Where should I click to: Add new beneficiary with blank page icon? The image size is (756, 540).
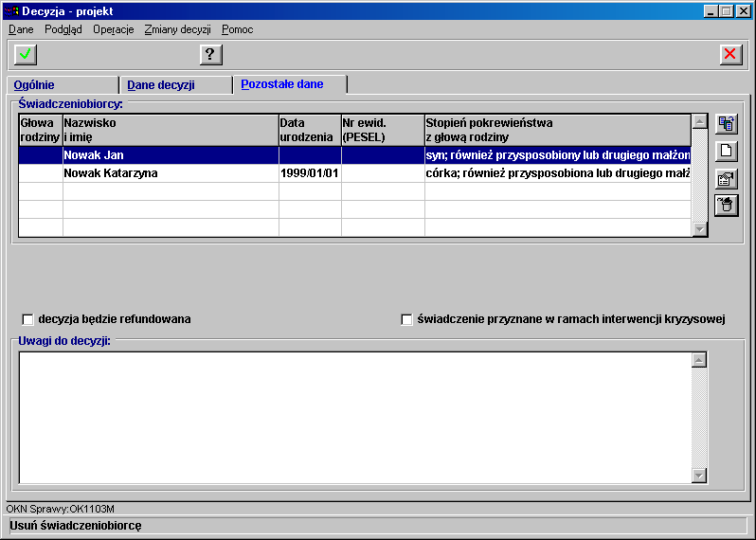coord(726,152)
